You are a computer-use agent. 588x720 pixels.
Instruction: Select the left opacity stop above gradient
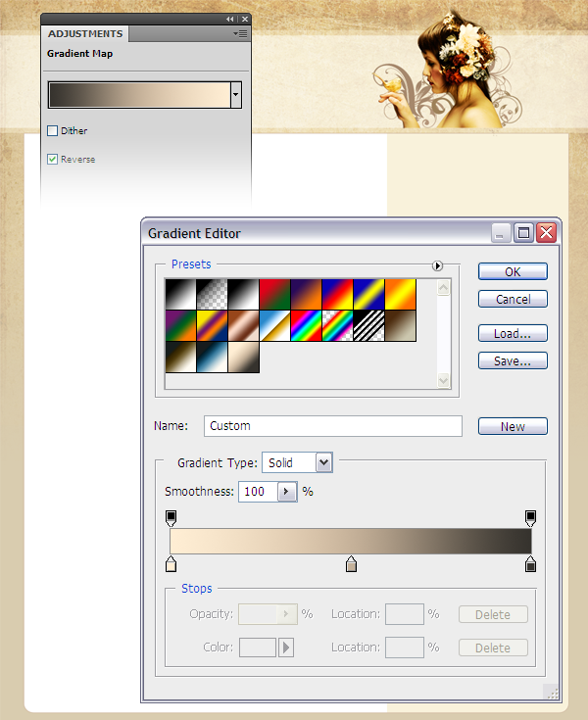(x=171, y=518)
